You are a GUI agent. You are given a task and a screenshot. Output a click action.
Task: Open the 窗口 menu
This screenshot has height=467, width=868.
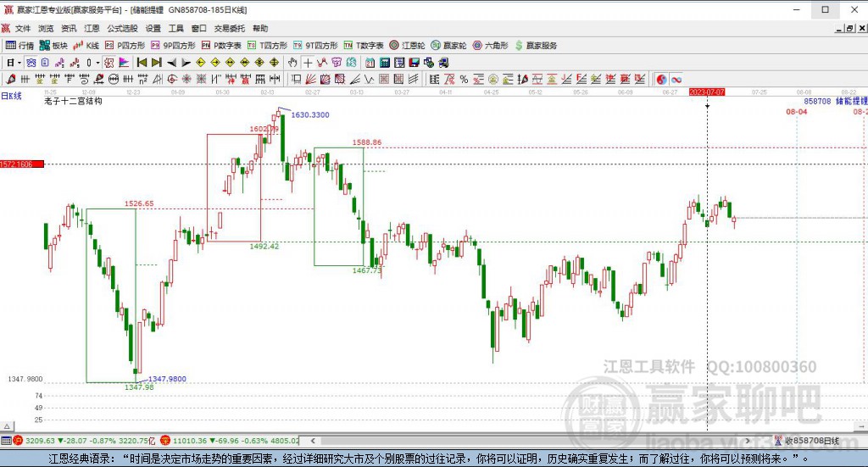[x=198, y=28]
